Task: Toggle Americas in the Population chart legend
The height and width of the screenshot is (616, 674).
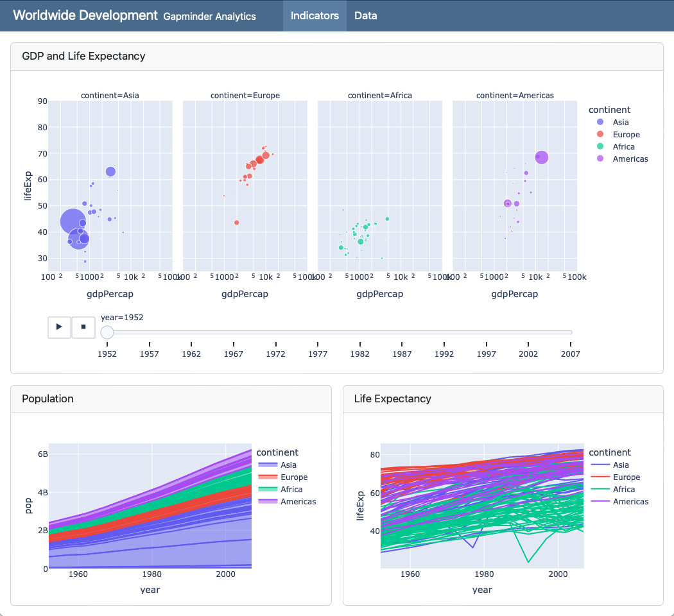Action: click(297, 502)
